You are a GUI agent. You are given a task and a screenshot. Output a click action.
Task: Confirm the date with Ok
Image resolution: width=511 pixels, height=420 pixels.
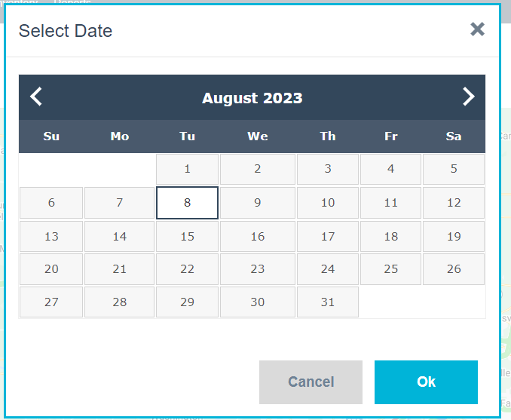[426, 382]
